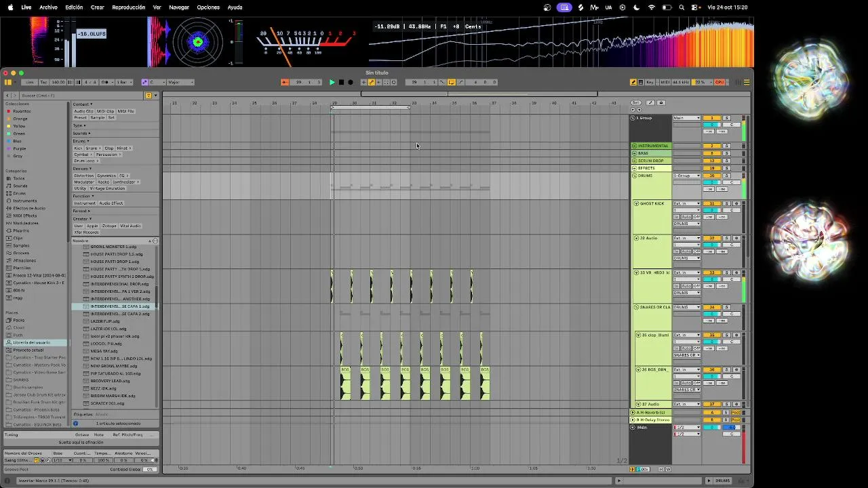Viewport: 868px width, 488px height.
Task: Select the Orange collection label
Action: pos(20,119)
